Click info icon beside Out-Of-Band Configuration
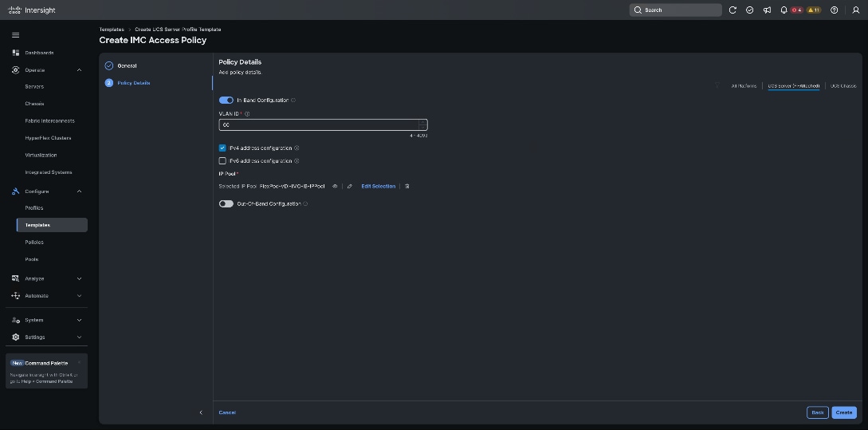 305,204
